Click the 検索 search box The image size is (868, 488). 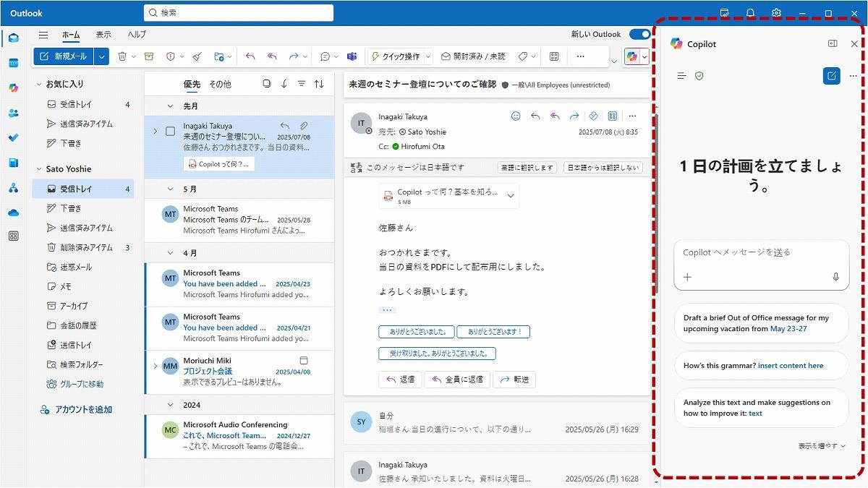pyautogui.click(x=239, y=13)
